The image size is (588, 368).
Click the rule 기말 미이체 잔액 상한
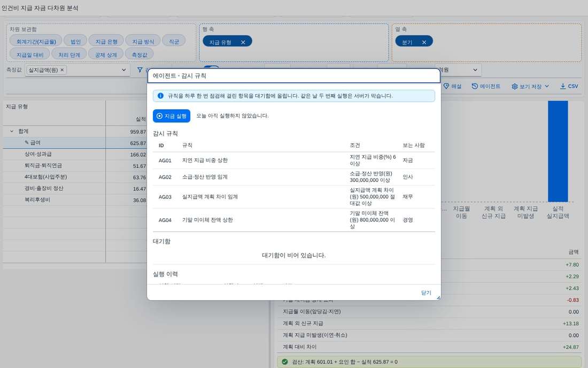coord(207,220)
